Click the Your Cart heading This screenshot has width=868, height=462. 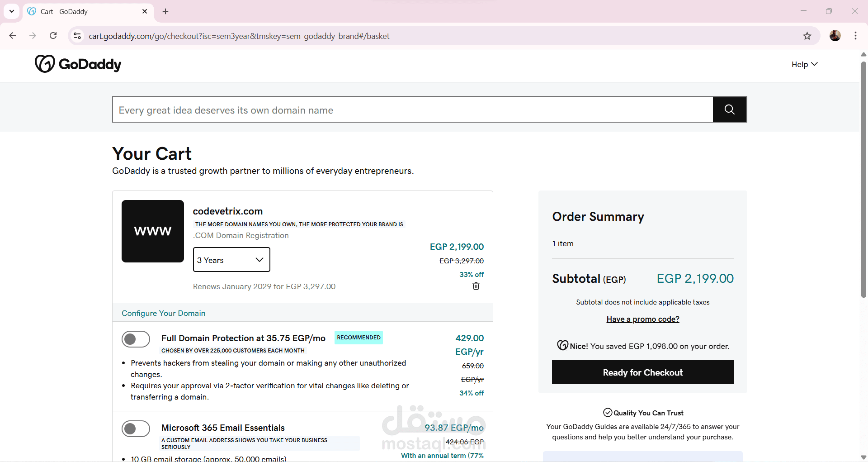[152, 154]
